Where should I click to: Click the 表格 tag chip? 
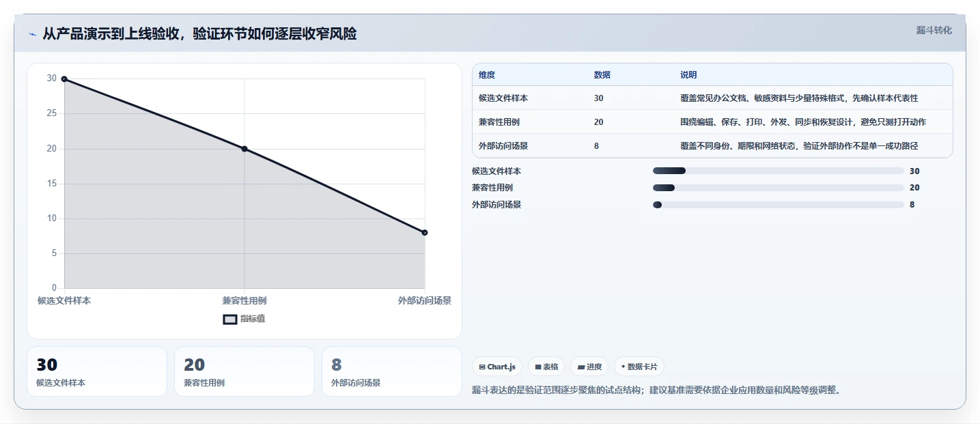[x=546, y=367]
